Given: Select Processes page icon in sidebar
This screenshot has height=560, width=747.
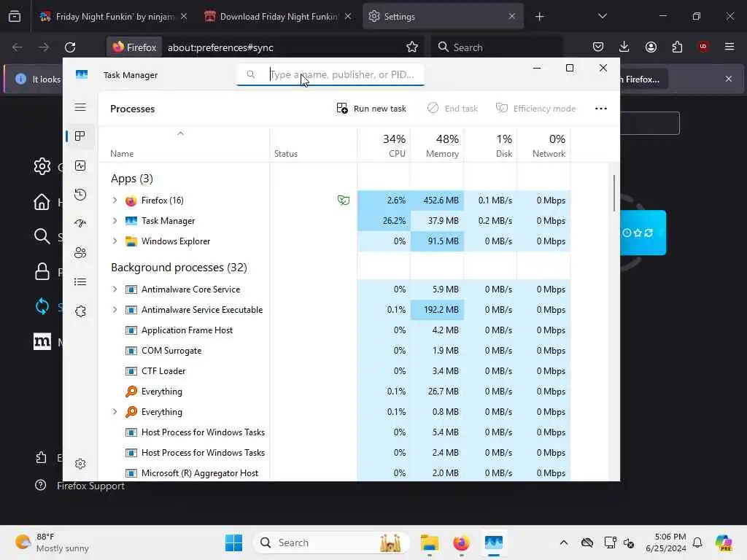Looking at the screenshot, I should 80,136.
